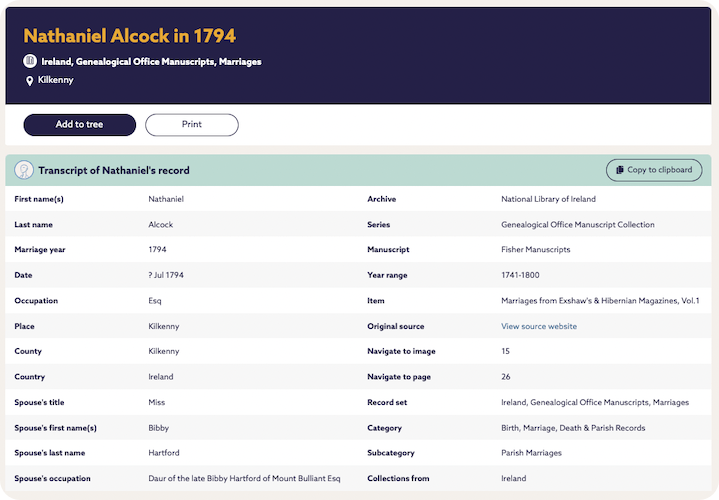719x500 pixels.
Task: Open the View source website link
Action: click(538, 326)
